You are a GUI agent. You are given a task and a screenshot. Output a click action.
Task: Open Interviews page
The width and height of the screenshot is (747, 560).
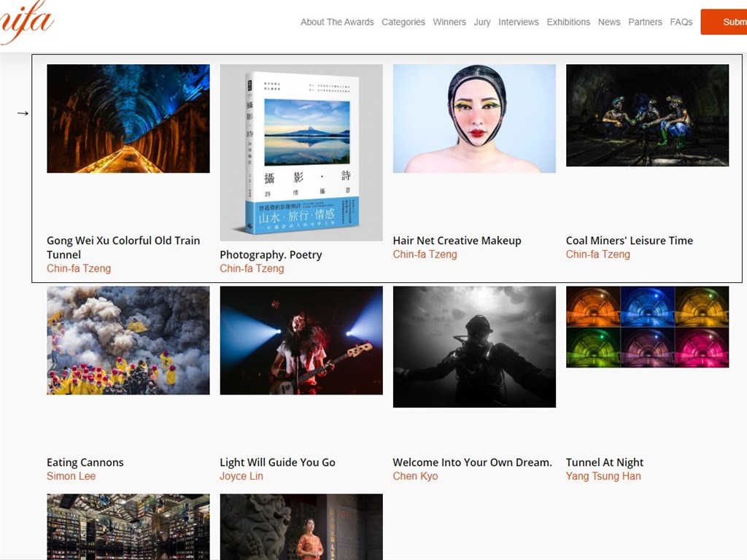click(x=519, y=22)
